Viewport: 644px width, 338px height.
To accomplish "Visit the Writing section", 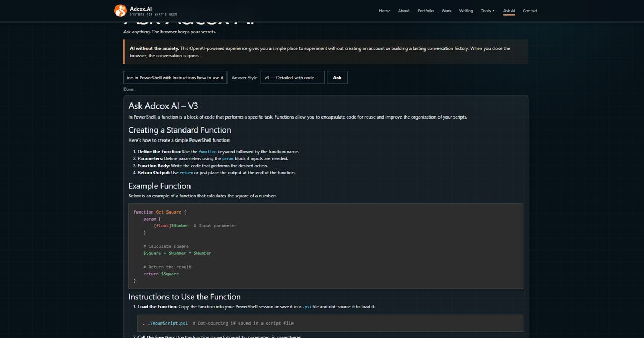I will click(x=466, y=11).
